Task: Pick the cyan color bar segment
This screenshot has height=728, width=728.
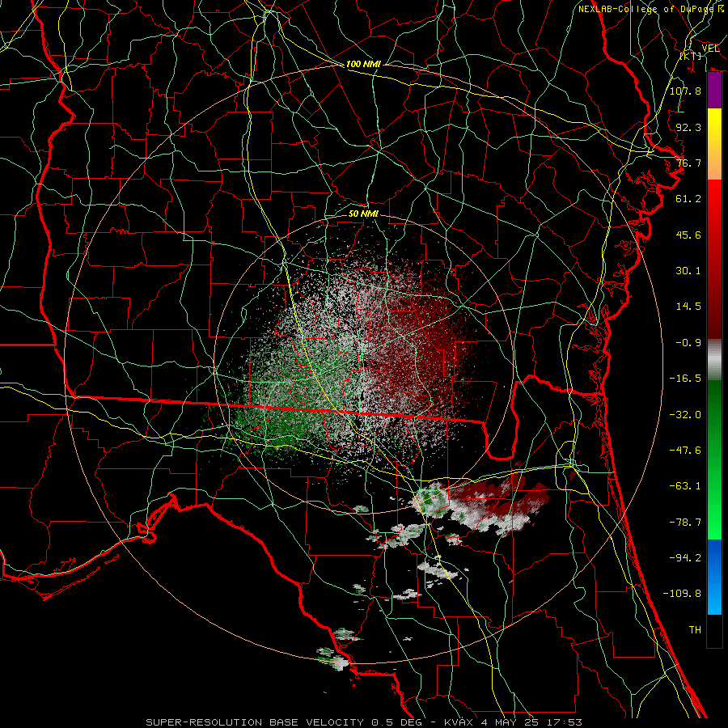Action: coord(714,595)
